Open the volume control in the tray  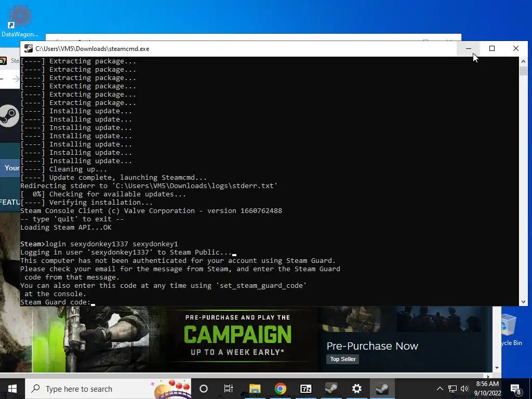tap(464, 389)
